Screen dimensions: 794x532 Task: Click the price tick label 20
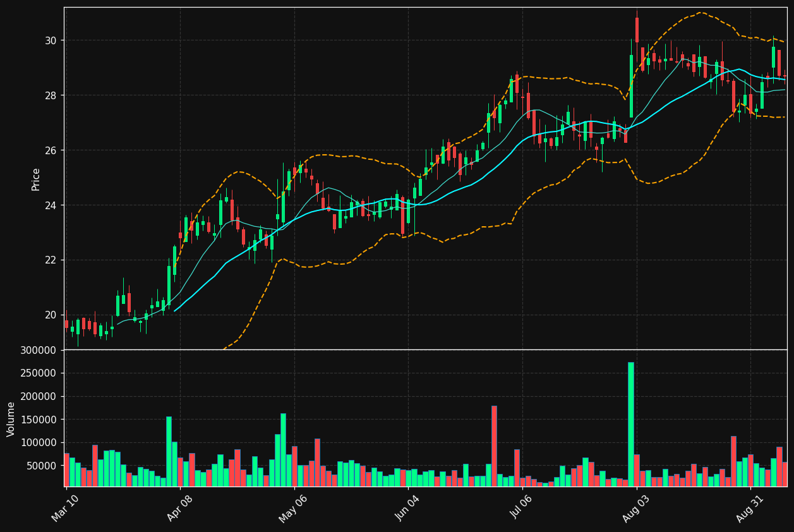(x=51, y=315)
